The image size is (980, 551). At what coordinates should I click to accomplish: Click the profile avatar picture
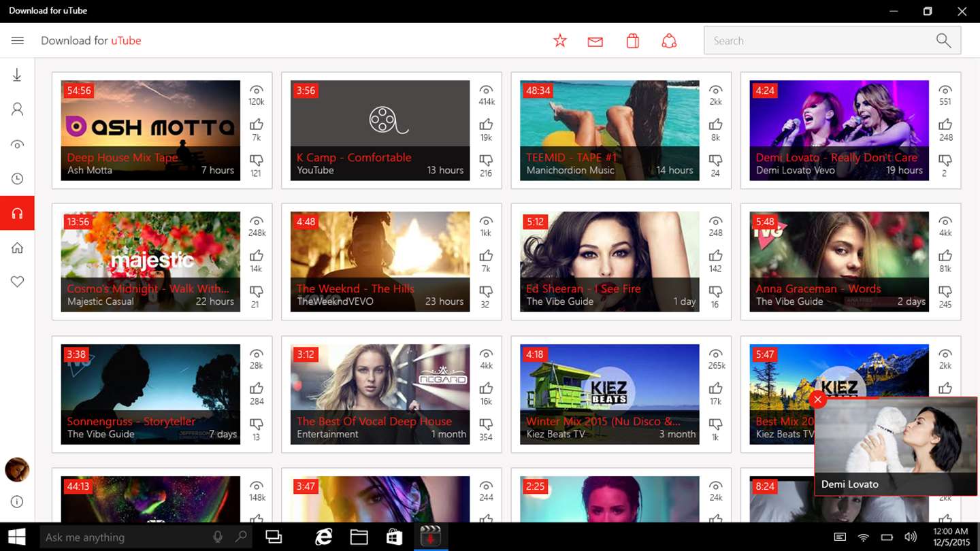(x=17, y=469)
